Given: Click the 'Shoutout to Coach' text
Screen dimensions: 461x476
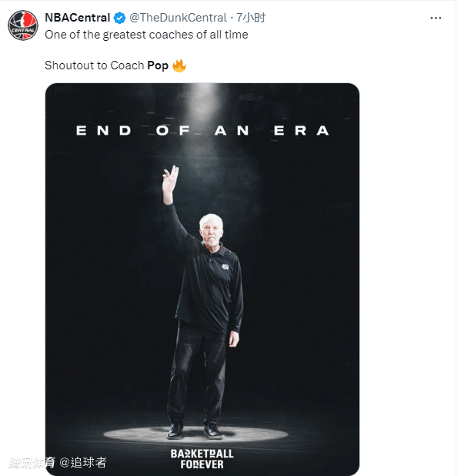Looking at the screenshot, I should coord(95,65).
